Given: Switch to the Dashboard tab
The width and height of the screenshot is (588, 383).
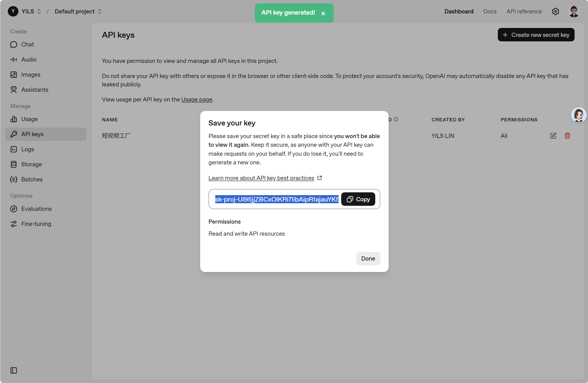Looking at the screenshot, I should click(459, 11).
